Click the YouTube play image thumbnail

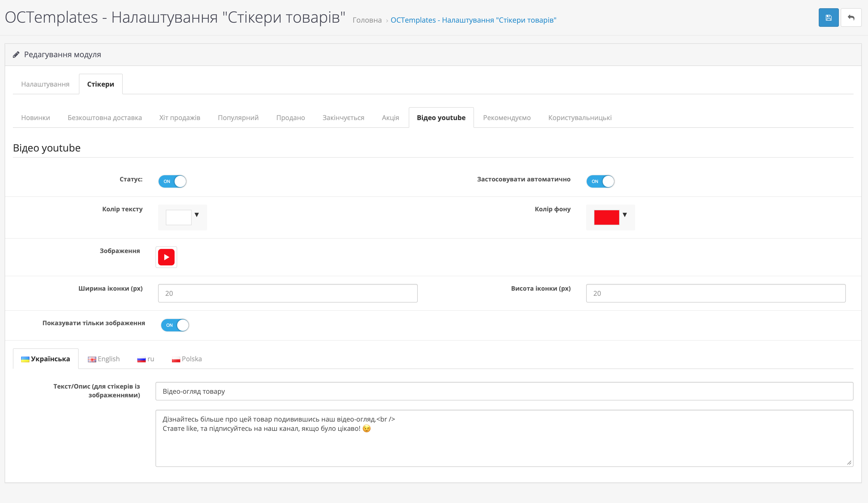166,257
